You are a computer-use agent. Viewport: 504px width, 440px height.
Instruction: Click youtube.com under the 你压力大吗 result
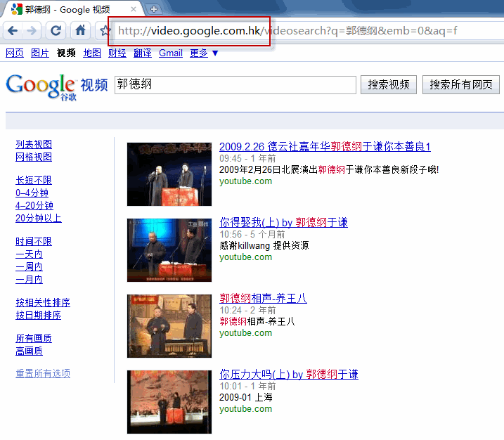point(245,409)
